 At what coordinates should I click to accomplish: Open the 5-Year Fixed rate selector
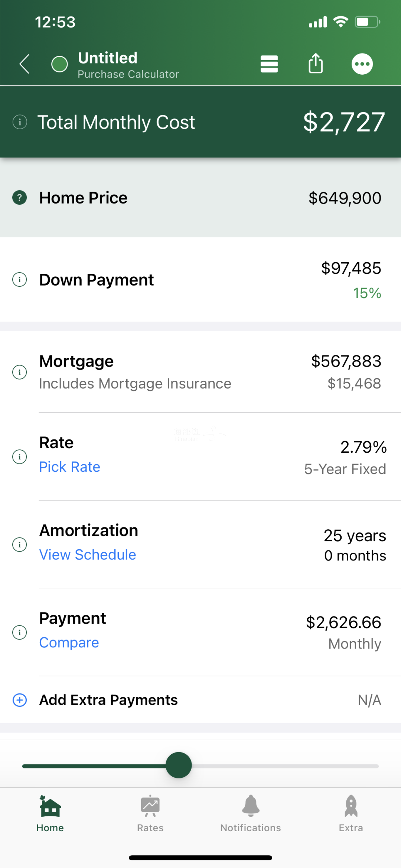coord(345,469)
